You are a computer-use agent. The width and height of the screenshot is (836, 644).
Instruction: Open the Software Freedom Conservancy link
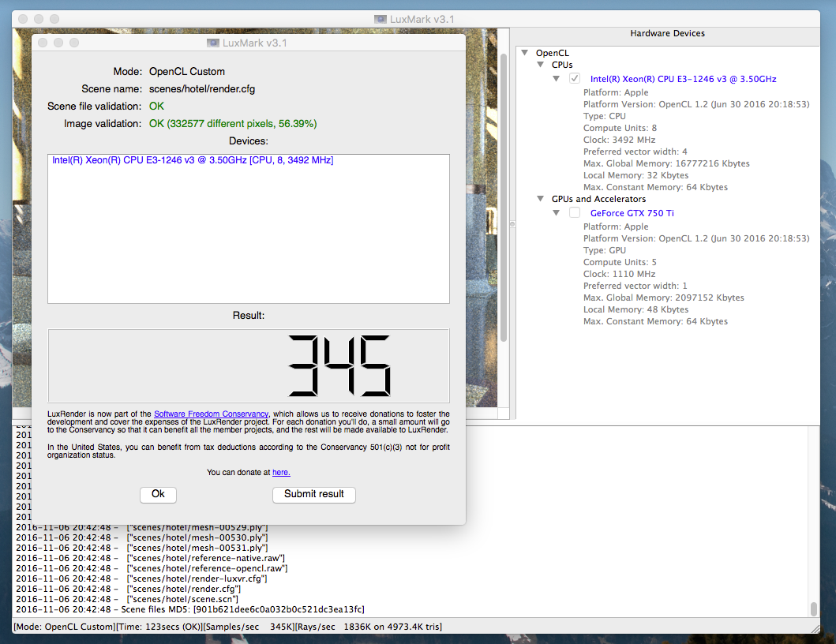[211, 414]
